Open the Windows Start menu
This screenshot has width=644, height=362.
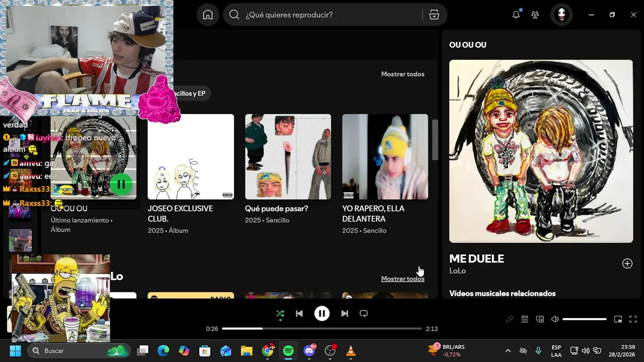(x=15, y=350)
